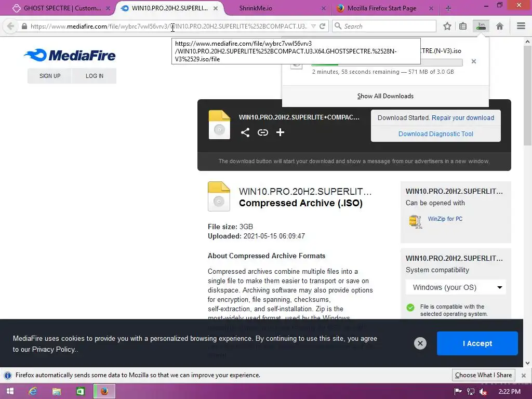The image size is (532, 399).
Task: Cancel the ISO download in panel
Action: pyautogui.click(x=474, y=61)
